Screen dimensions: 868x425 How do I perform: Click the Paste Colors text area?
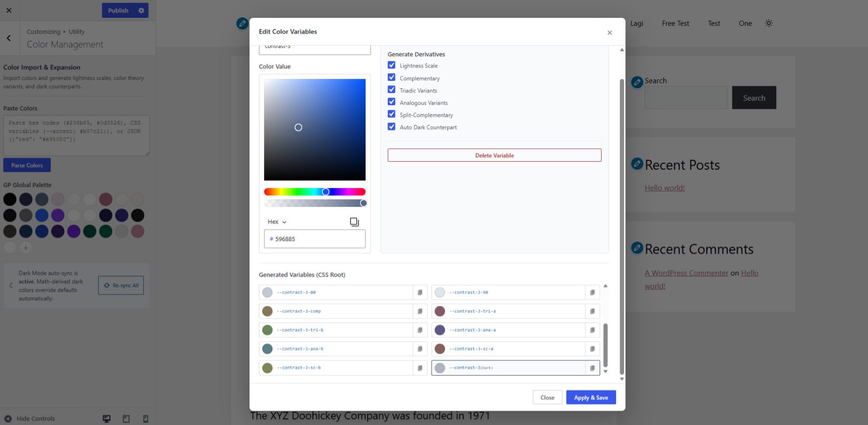click(76, 136)
